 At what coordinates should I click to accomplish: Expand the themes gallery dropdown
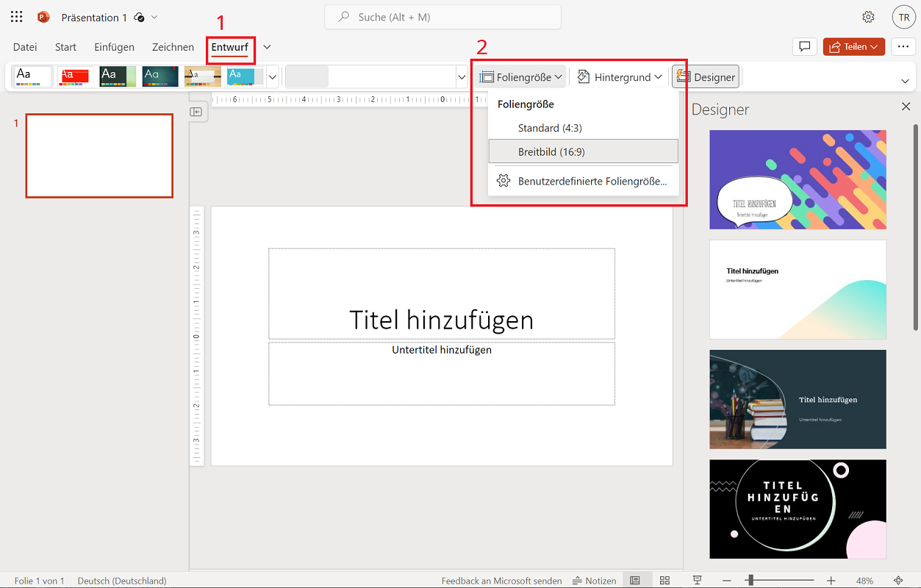(x=273, y=76)
